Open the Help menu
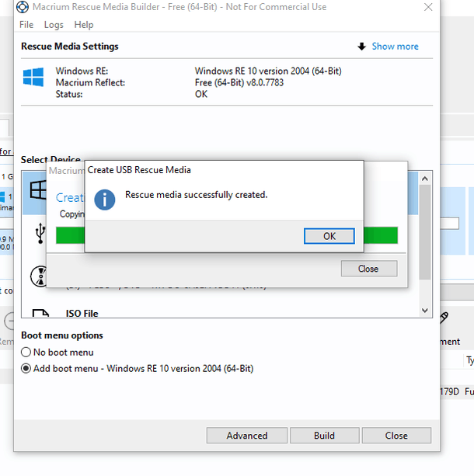Image resolution: width=474 pixels, height=476 pixels. (x=84, y=25)
